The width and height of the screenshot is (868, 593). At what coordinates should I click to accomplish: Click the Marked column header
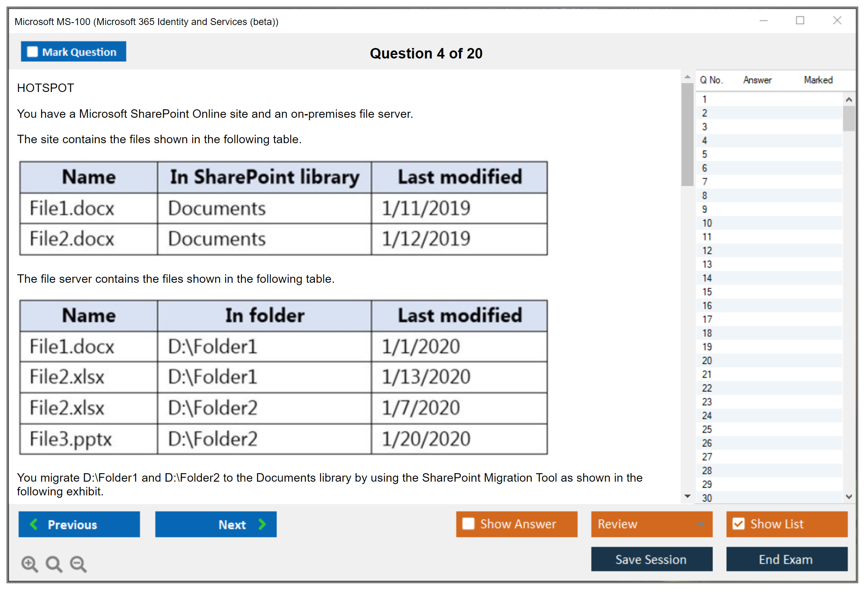(x=818, y=80)
